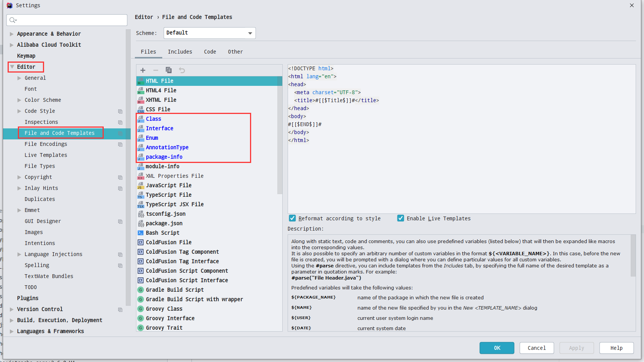
Task: Select the package-info template
Action: pyautogui.click(x=164, y=157)
